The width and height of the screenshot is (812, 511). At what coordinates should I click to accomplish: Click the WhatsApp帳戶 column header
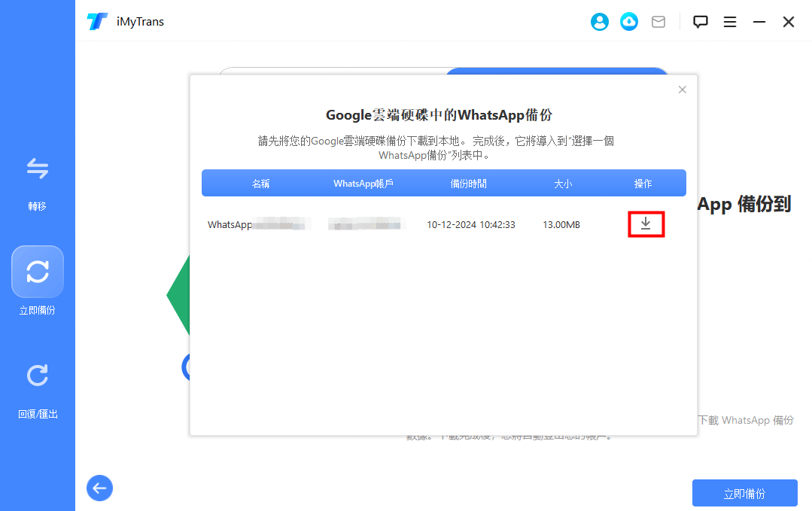click(x=363, y=184)
